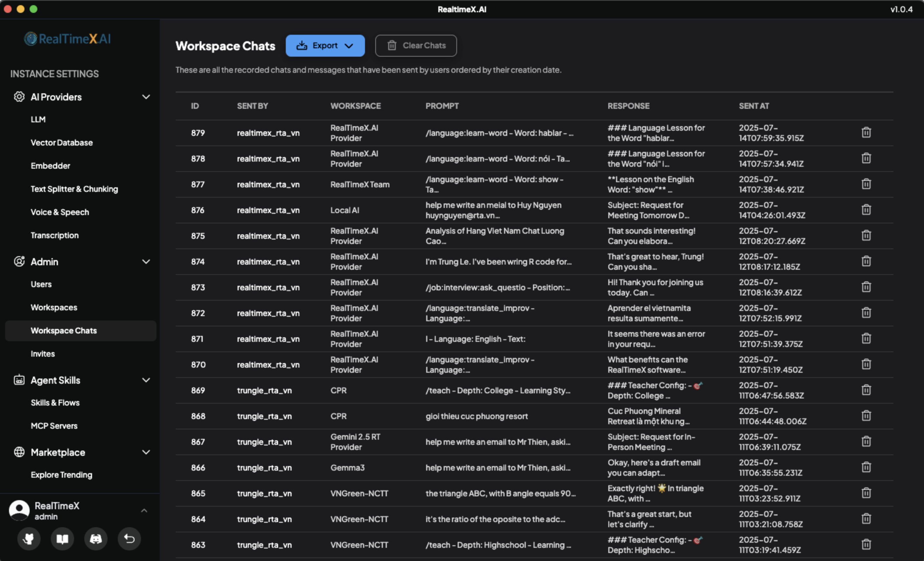924x561 pixels.
Task: Click the Clear Chats button
Action: [415, 45]
